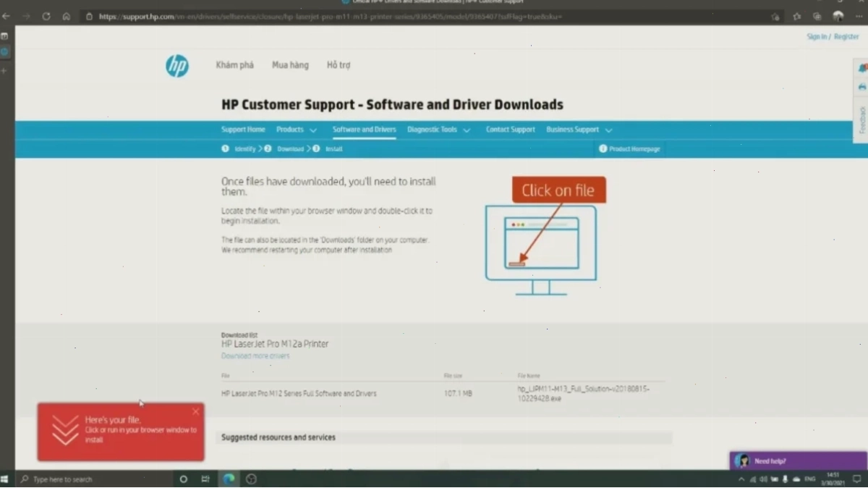868x488 pixels.
Task: Open Contact Support menu item
Action: 511,130
